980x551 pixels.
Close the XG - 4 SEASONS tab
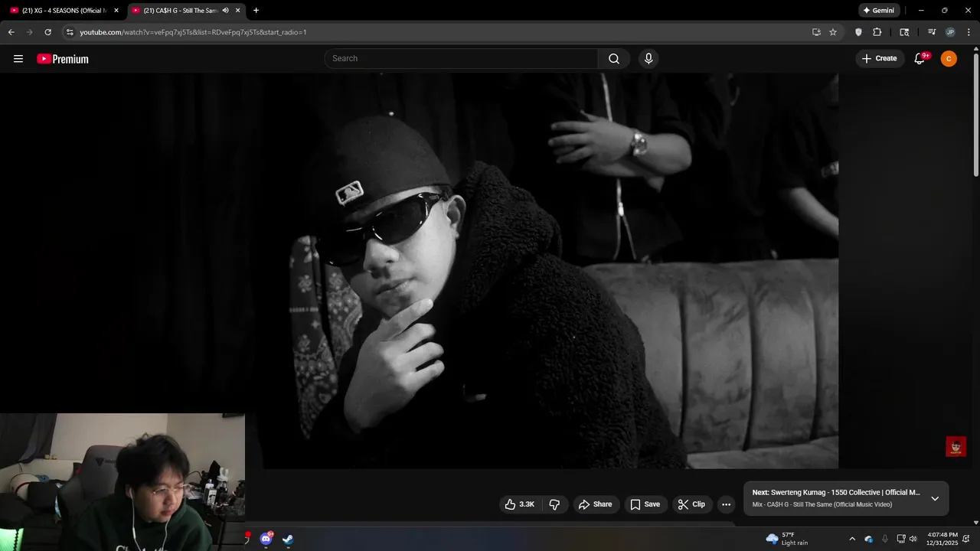click(116, 11)
